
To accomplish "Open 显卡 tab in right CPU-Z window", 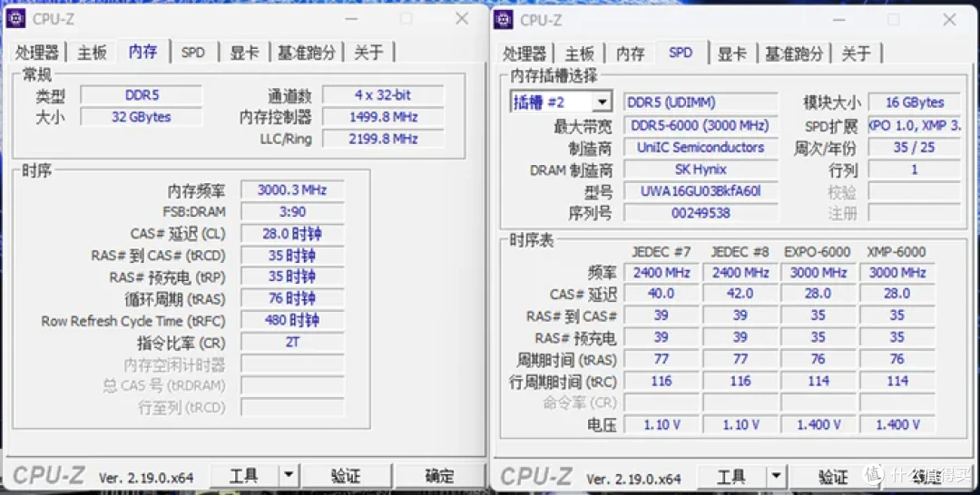I will point(732,53).
